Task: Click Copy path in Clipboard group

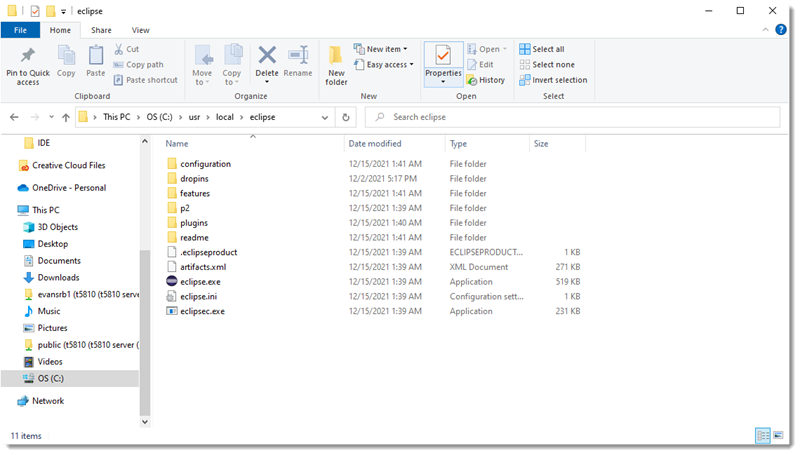Action: [138, 64]
